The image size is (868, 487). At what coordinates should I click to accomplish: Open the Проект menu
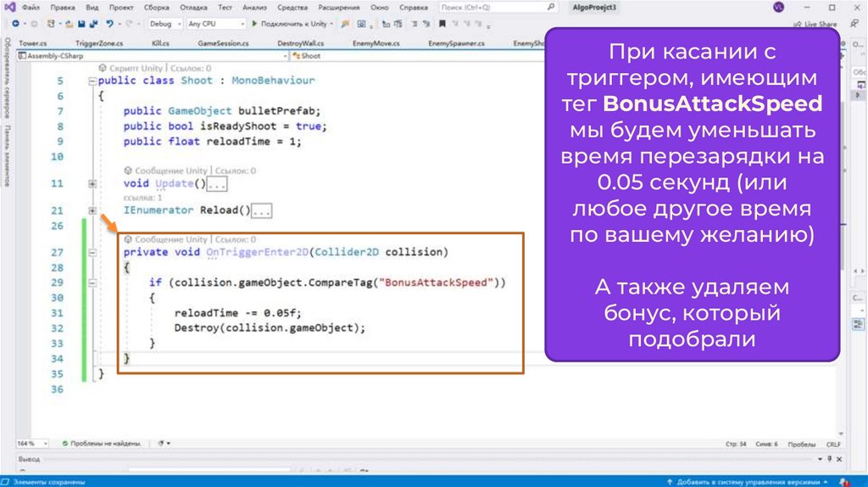click(121, 7)
